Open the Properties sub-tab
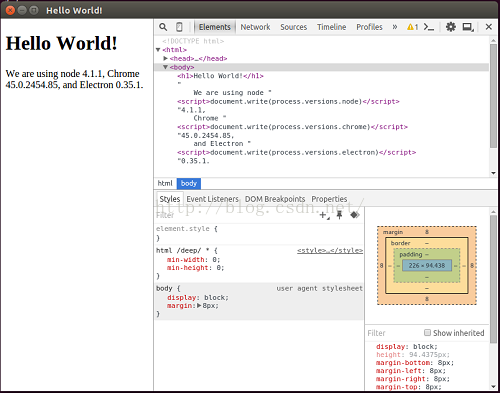Screen dimensions: 500x393 pos(329,199)
